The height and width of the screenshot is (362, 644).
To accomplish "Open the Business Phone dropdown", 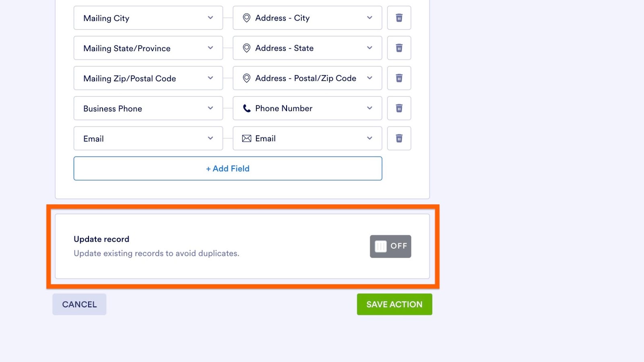I will (x=148, y=108).
